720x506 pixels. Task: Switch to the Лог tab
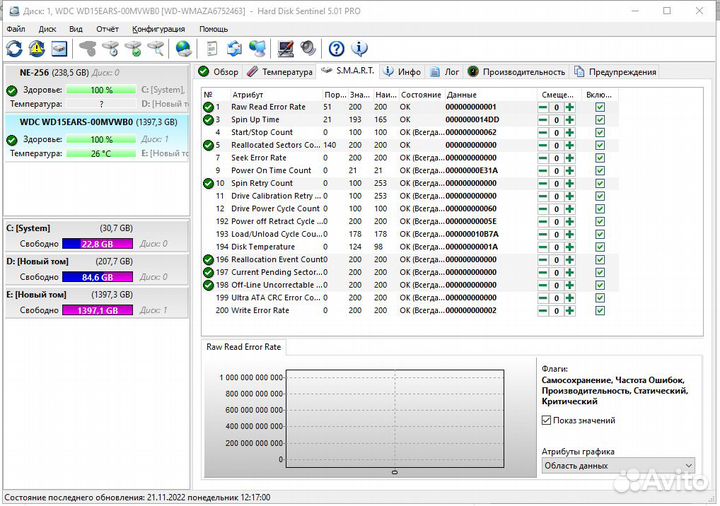(444, 72)
